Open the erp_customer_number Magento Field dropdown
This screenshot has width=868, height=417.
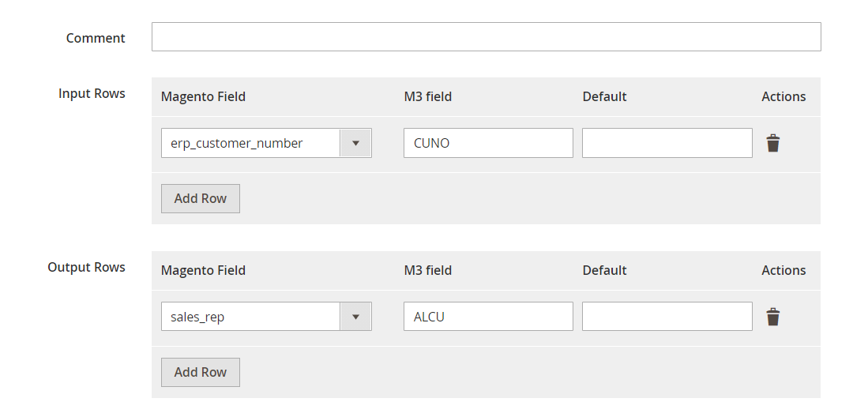coord(266,143)
